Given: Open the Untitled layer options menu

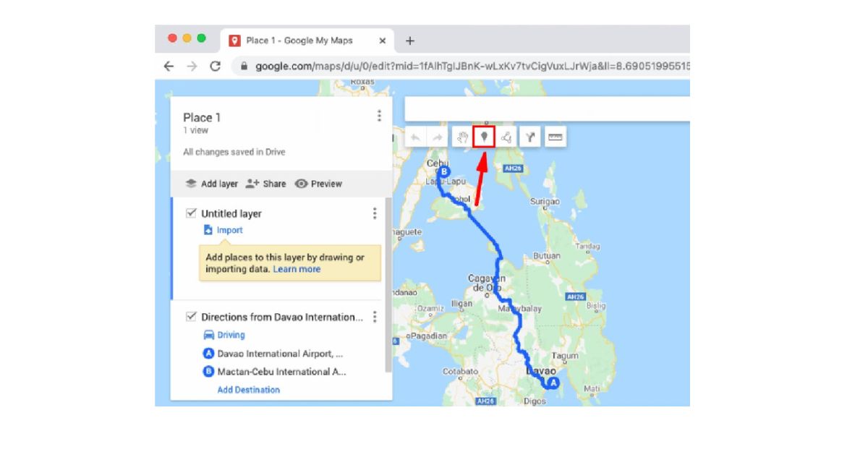Looking at the screenshot, I should click(374, 213).
